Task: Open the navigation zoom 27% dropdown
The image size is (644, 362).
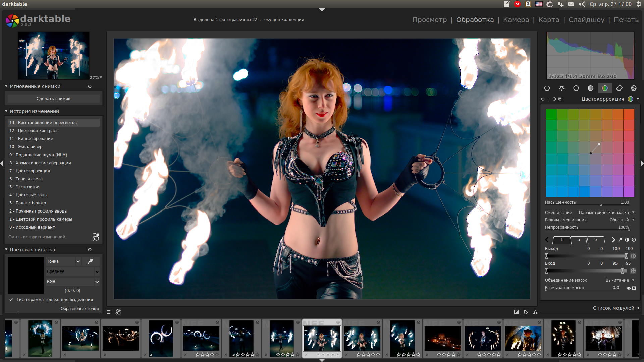Action: (x=96, y=77)
